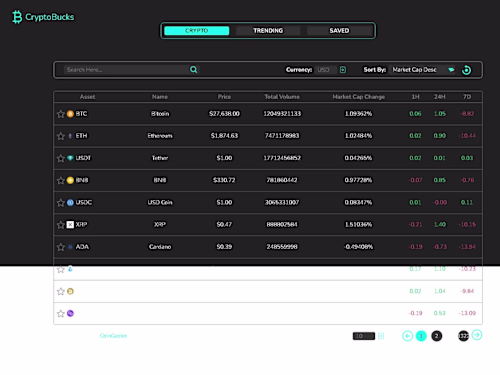This screenshot has height=375, width=500.
Task: Save BNB with the star icon
Action: click(60, 181)
